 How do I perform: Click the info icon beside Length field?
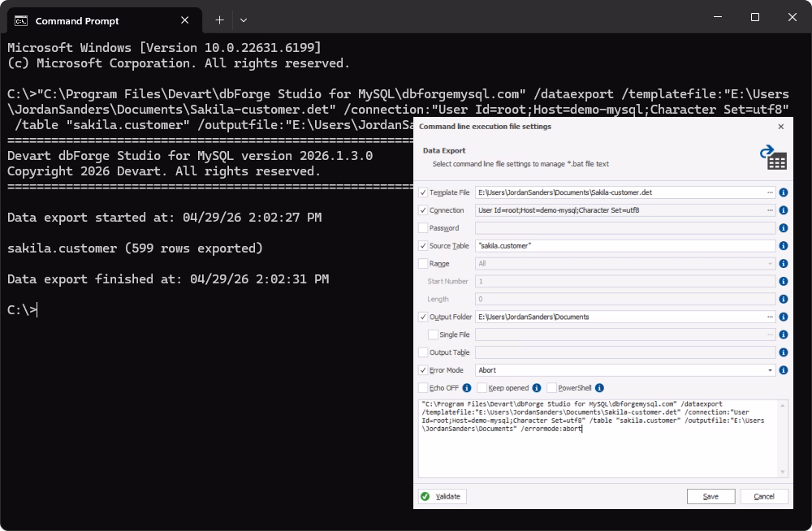click(x=783, y=299)
